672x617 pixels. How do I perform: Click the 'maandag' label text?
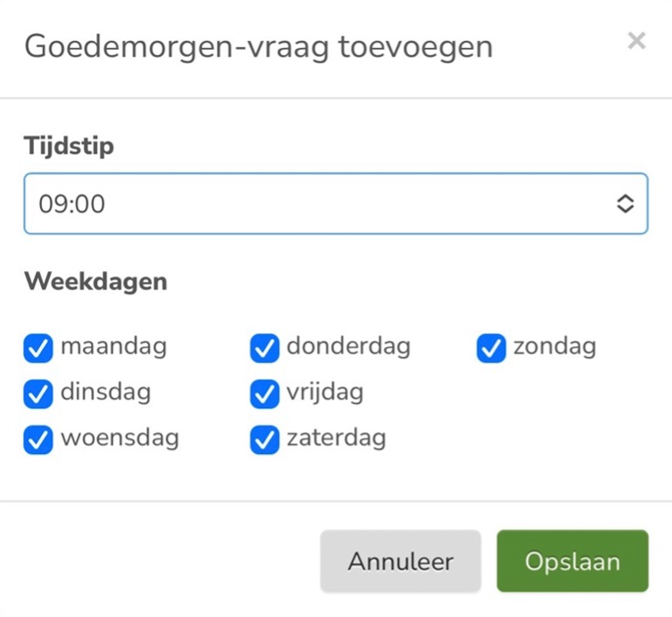(114, 346)
